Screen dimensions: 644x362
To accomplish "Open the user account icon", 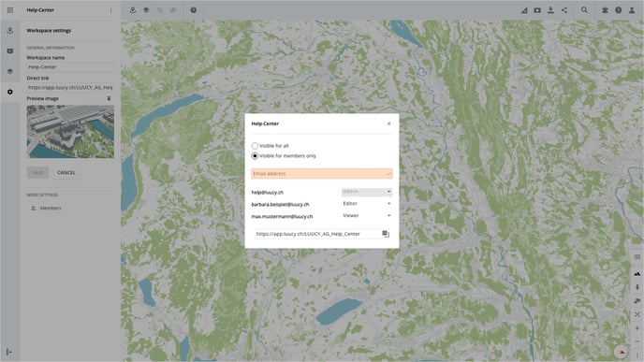I will tap(632, 10).
